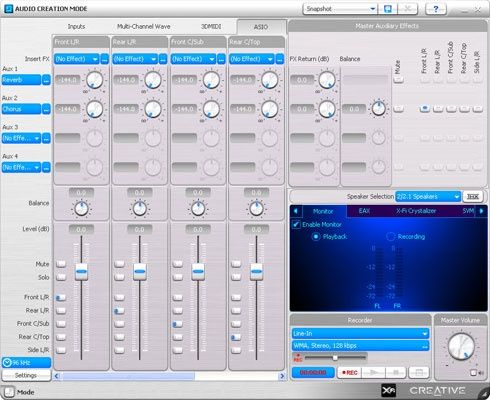Click the Settings button

26,375
